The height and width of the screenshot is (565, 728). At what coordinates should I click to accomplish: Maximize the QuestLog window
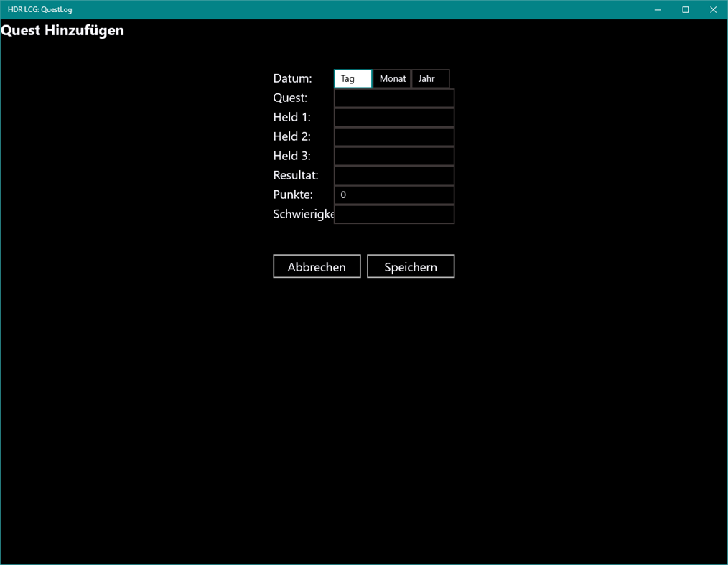click(x=685, y=9)
